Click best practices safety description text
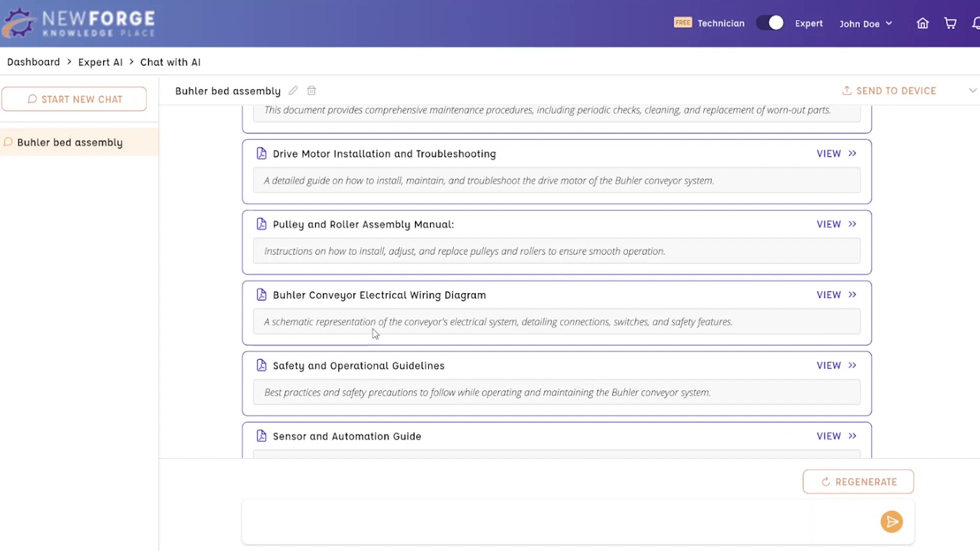This screenshot has width=980, height=551. [x=487, y=392]
